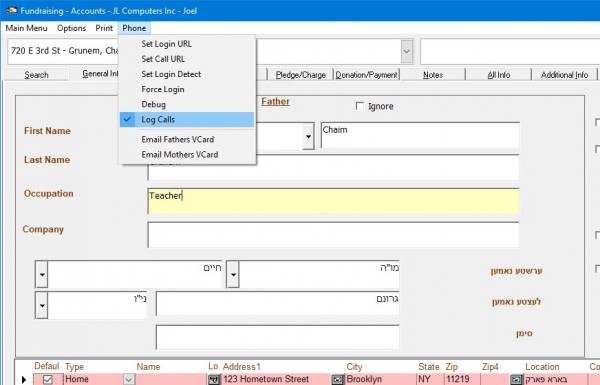Open the Print menu

coord(104,28)
